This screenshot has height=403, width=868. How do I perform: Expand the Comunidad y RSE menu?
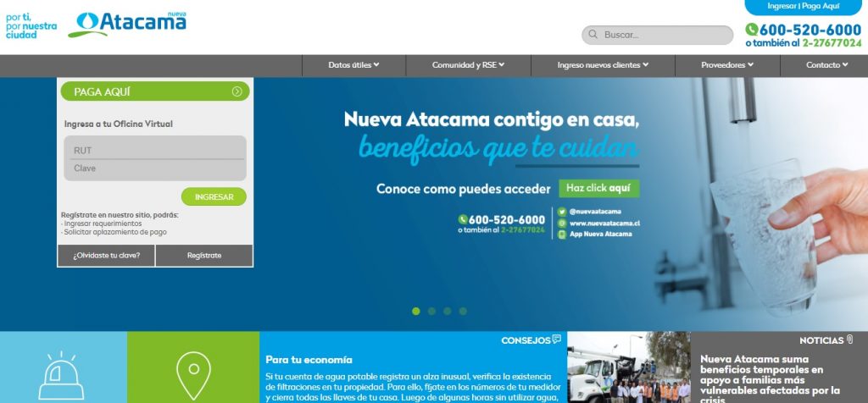click(468, 65)
